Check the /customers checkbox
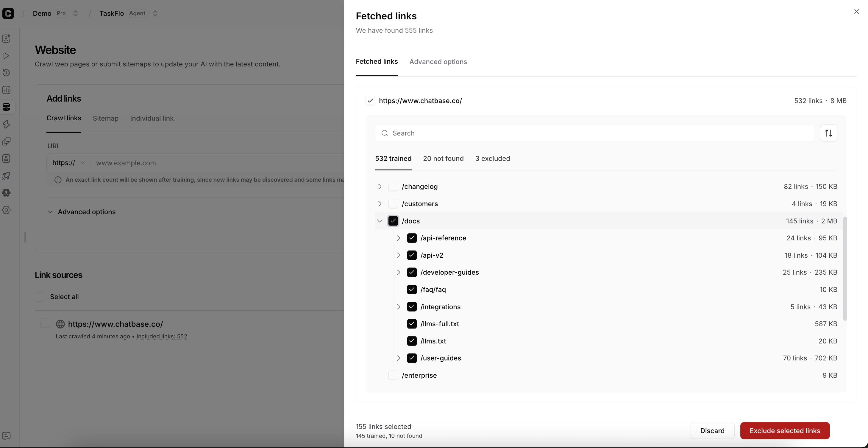This screenshot has width=868, height=448. click(x=393, y=204)
